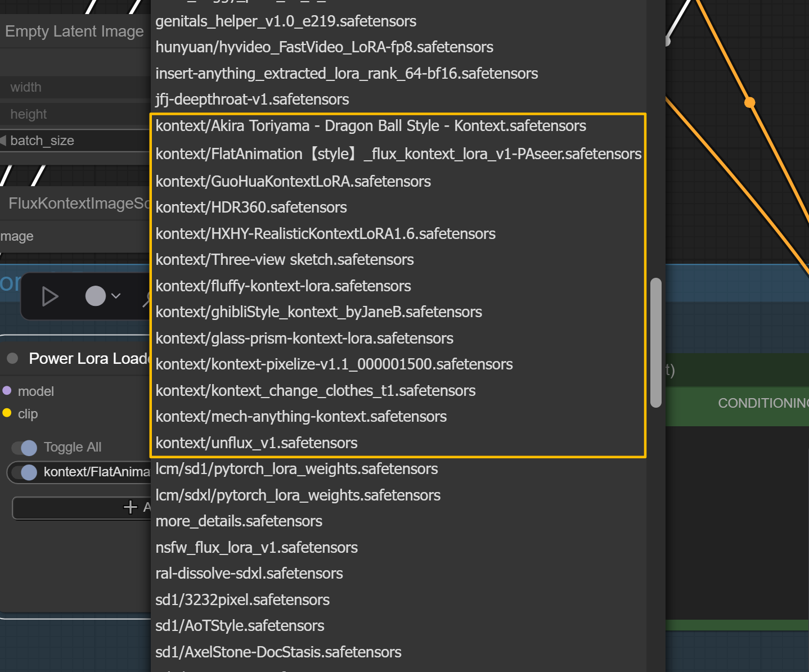The height and width of the screenshot is (672, 809).
Task: Open the chevron dropdown beside gray circle
Action: tap(116, 296)
